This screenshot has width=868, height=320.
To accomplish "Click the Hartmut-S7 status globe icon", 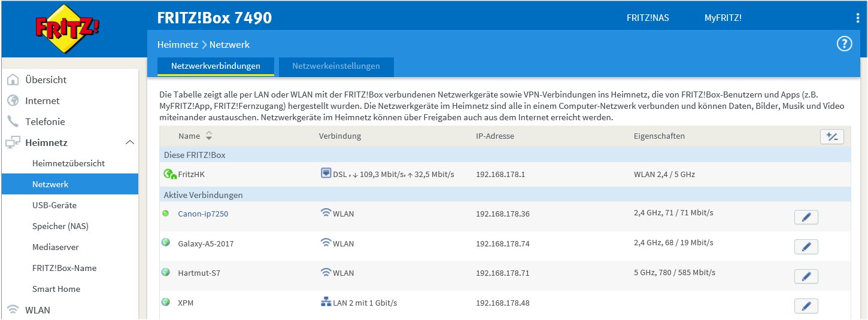I will (x=166, y=272).
